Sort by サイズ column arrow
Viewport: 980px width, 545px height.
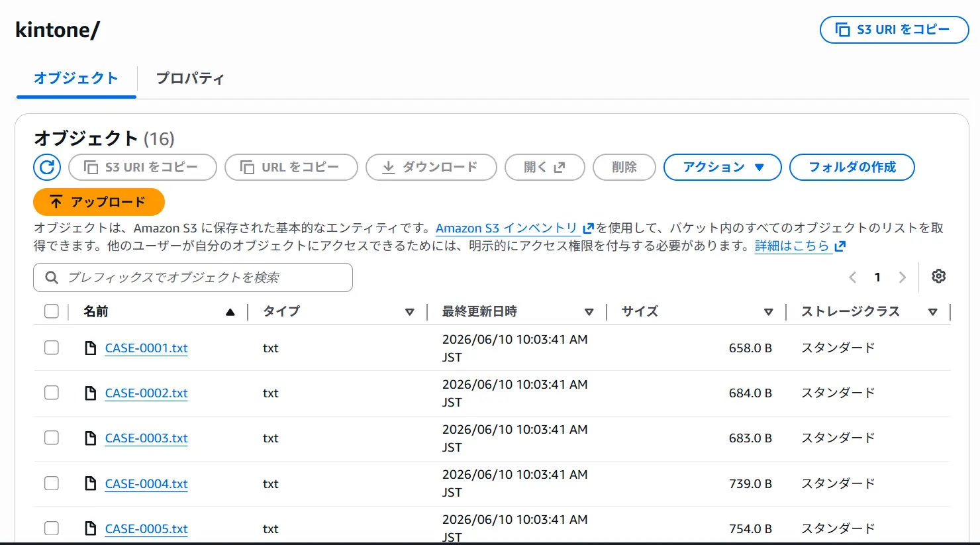pos(768,312)
